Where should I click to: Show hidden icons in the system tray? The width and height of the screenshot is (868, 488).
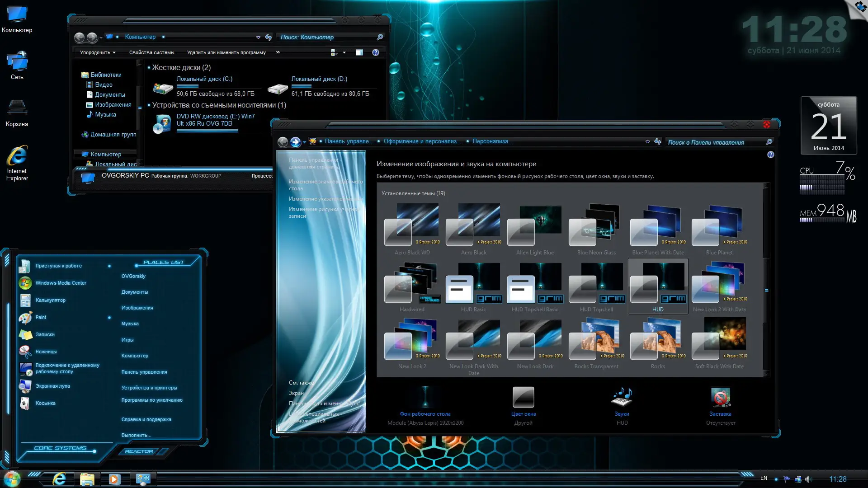[776, 479]
